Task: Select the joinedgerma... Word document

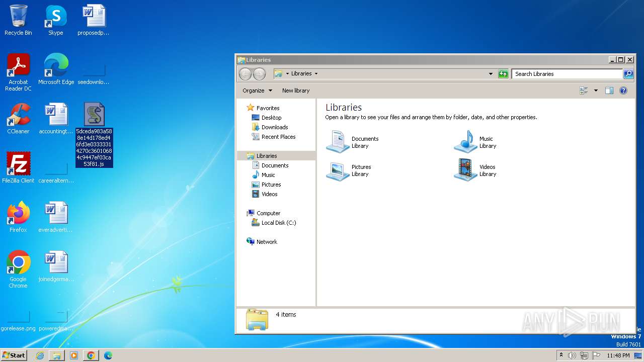Action: [56, 266]
